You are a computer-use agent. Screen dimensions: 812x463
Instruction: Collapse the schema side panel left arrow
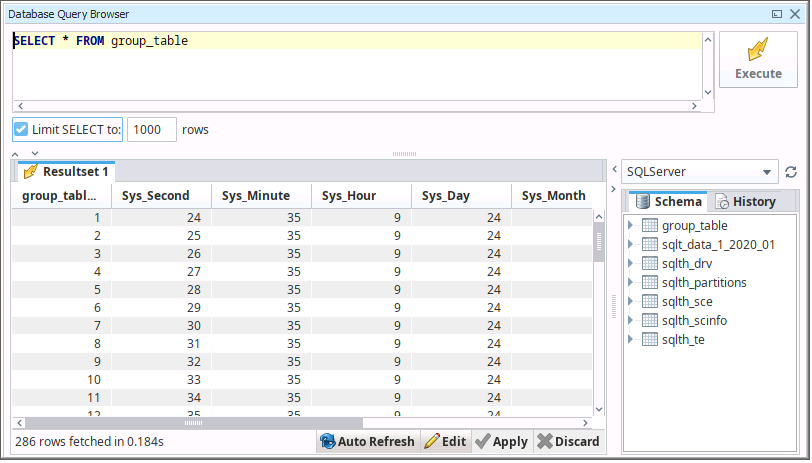[614, 169]
